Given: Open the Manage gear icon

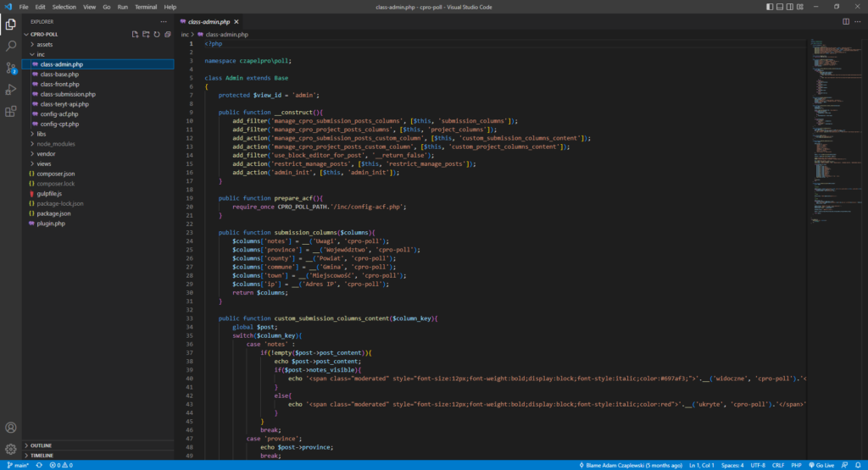Looking at the screenshot, I should point(10,449).
